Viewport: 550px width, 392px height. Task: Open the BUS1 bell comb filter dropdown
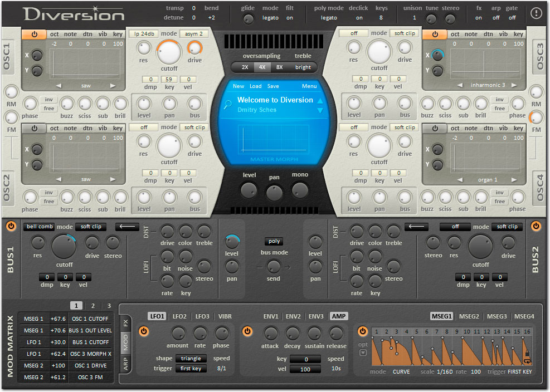click(39, 227)
